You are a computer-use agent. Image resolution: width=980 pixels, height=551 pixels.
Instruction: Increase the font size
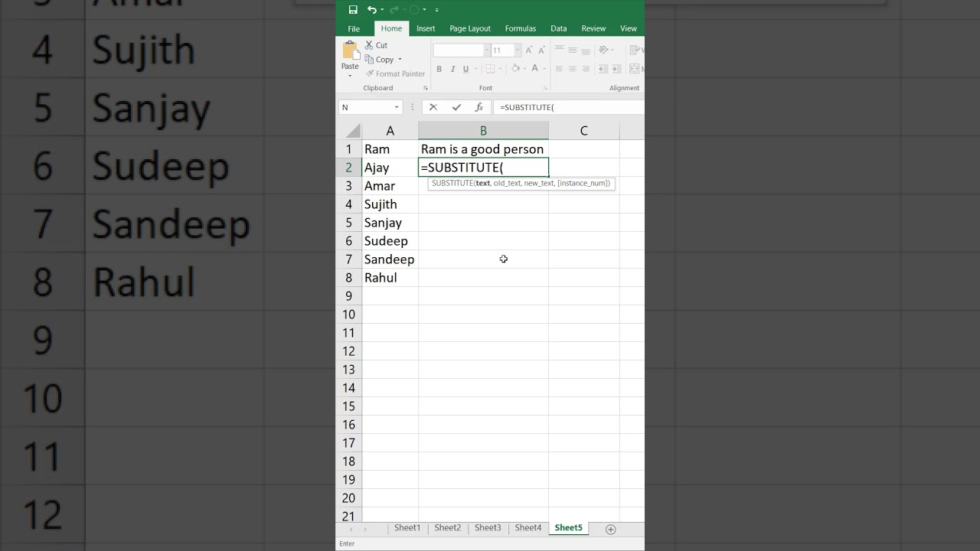[x=529, y=51]
